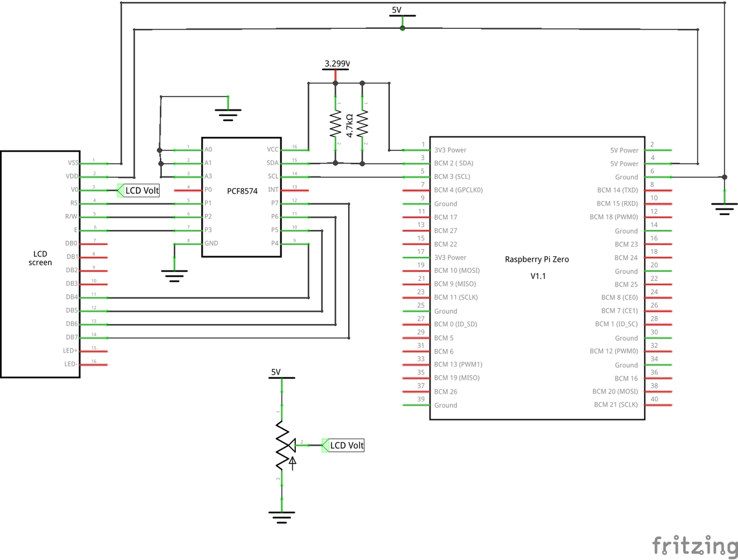The image size is (738, 560).
Task: Click the 3.299V supply symbol above resistors
Action: click(335, 68)
